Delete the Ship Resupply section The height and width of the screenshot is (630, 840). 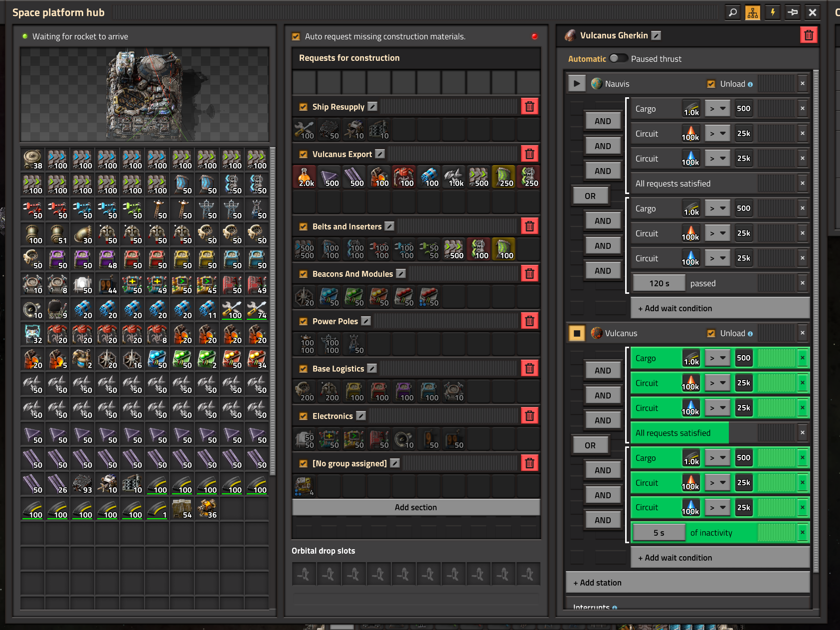pos(529,107)
